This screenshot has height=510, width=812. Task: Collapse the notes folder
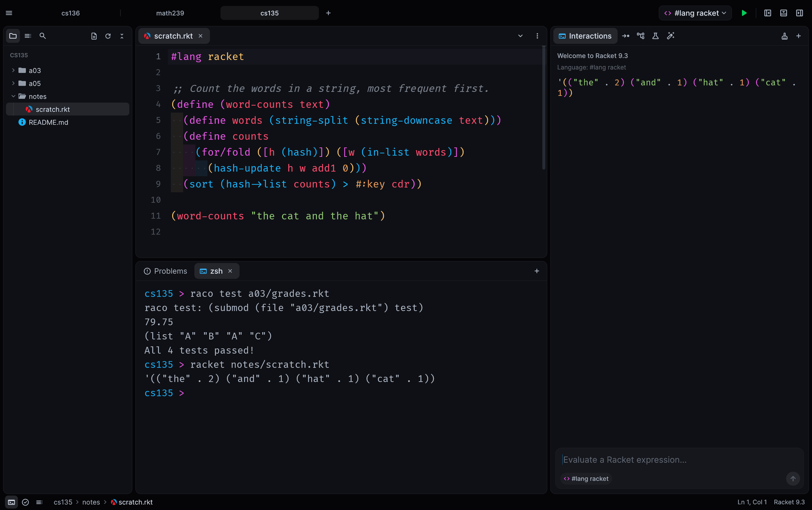(x=68, y=97)
